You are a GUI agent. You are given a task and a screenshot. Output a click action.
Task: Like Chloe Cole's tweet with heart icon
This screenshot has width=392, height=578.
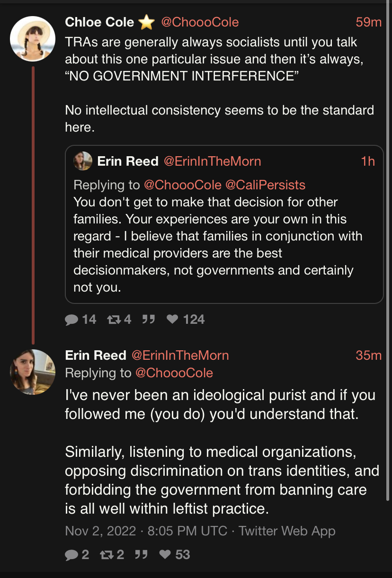(173, 320)
